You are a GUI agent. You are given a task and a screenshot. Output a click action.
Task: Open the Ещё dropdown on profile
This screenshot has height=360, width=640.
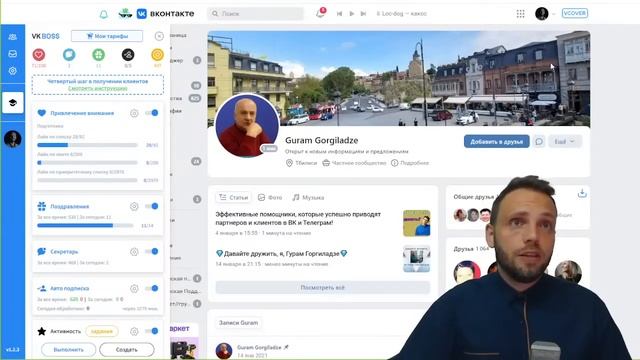tap(565, 142)
